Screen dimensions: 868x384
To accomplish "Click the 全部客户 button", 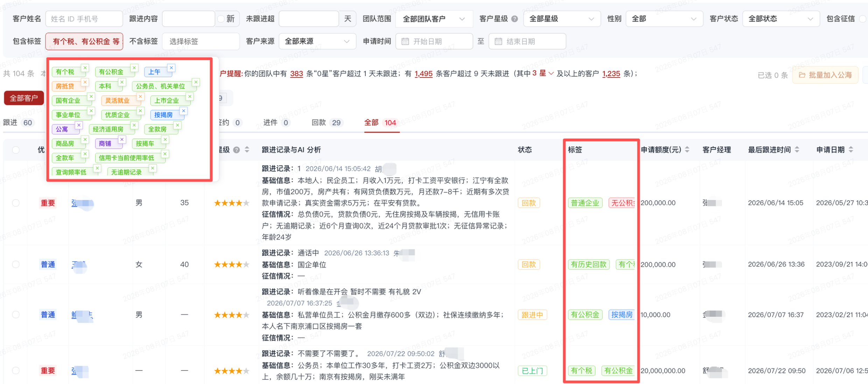I will (24, 98).
